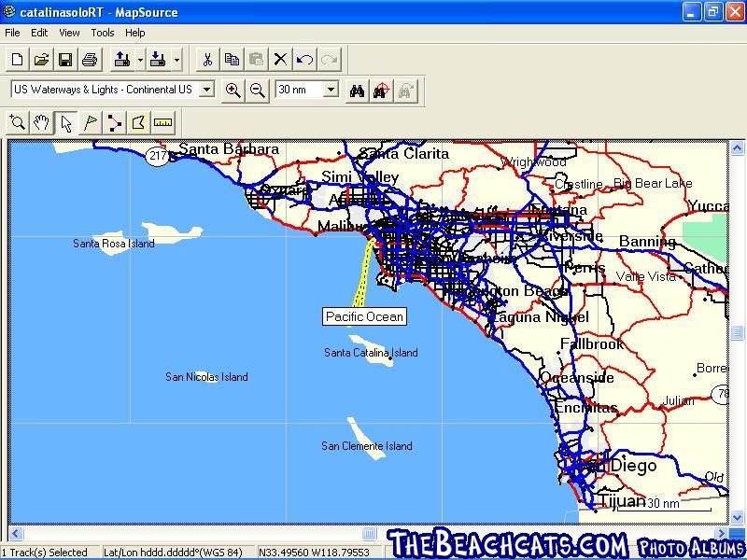This screenshot has width=747, height=560.
Task: Click Santa Rosa Island label
Action: (x=113, y=244)
